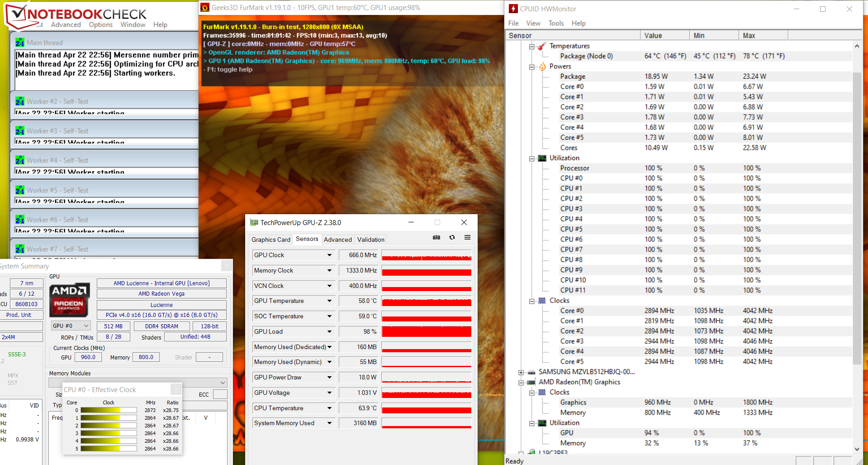Click the Max column header in HWMonitor

[x=764, y=35]
